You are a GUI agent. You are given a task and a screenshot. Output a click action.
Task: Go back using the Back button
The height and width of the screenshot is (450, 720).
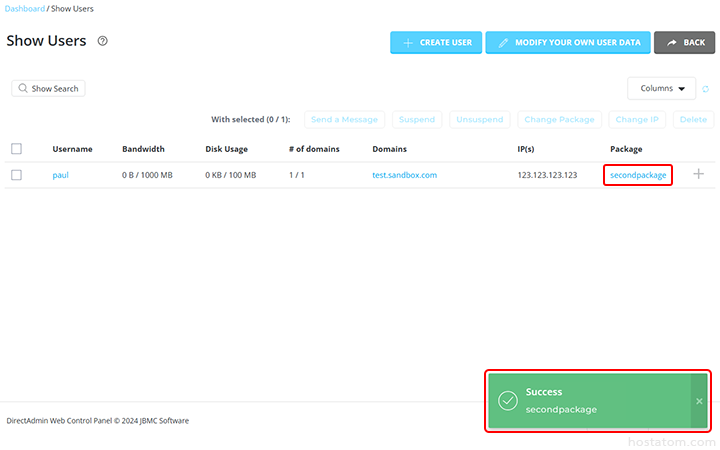tap(685, 42)
